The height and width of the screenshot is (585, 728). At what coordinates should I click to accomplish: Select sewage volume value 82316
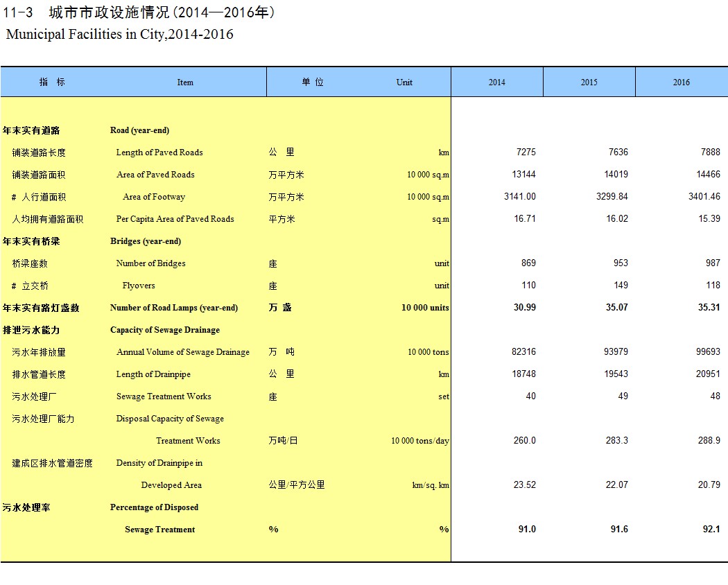coord(523,352)
